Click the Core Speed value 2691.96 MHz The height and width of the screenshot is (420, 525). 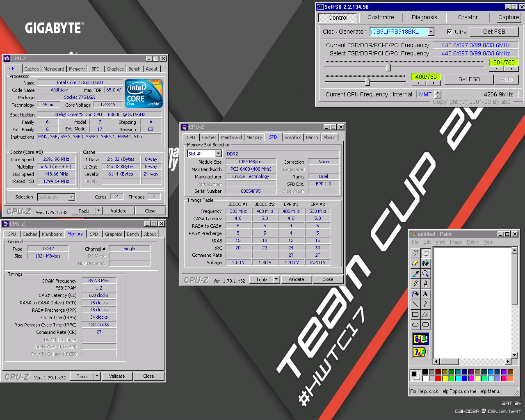coord(57,159)
